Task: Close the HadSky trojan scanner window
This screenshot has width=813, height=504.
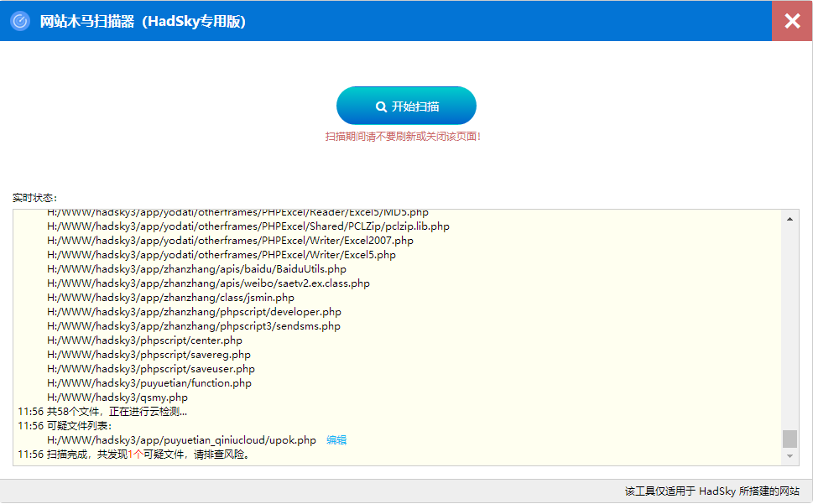Action: 792,21
